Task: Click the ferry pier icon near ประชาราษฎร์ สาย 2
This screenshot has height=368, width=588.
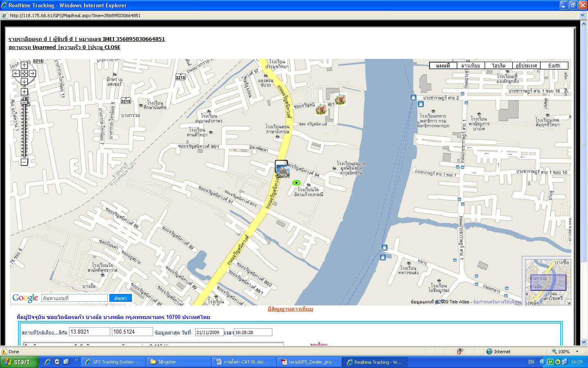Action: point(413,97)
